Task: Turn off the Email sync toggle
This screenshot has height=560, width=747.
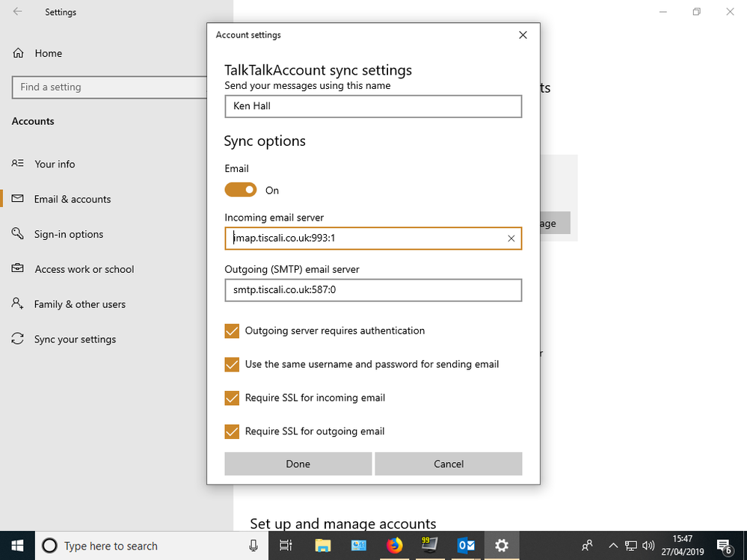Action: (241, 190)
